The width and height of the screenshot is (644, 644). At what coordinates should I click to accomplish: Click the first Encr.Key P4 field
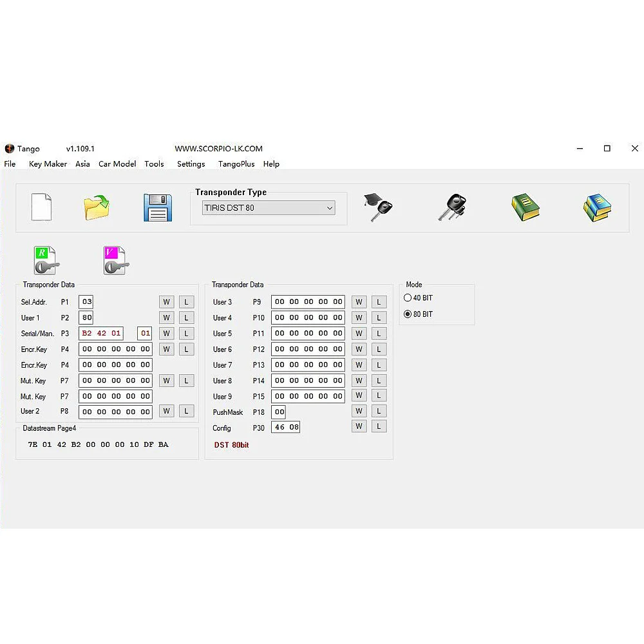[115, 349]
